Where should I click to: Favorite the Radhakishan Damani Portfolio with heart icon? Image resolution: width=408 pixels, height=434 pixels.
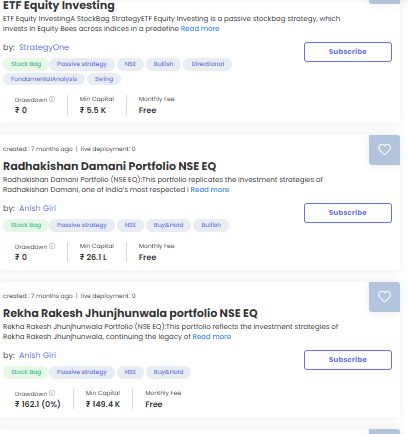[x=384, y=150]
